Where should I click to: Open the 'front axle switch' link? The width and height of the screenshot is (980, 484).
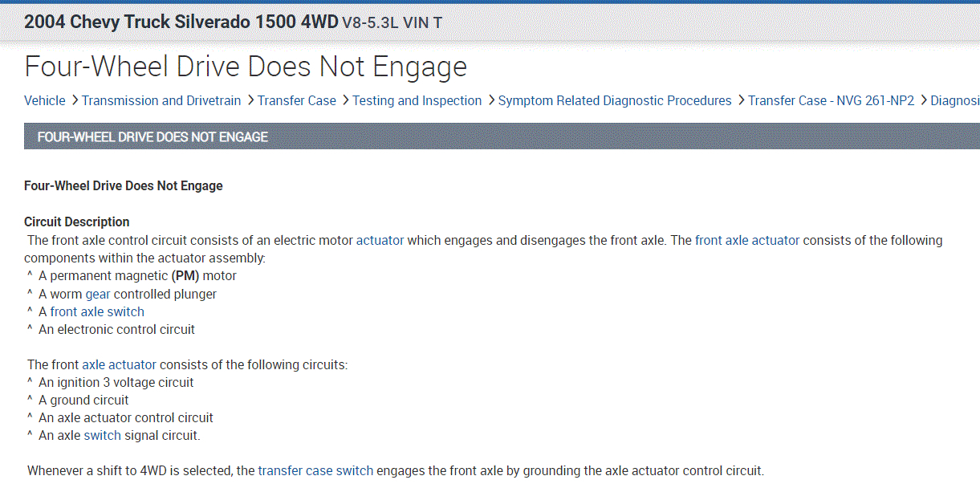(97, 311)
